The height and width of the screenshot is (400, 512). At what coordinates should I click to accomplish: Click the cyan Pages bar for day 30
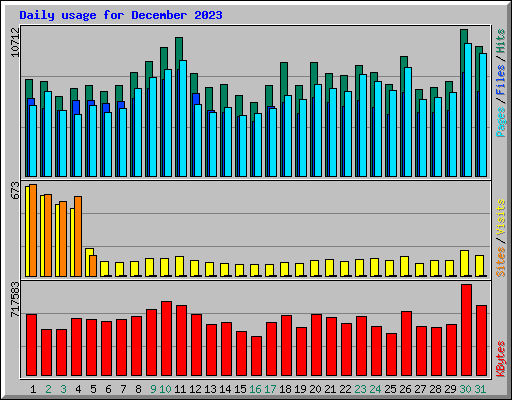coord(468,110)
